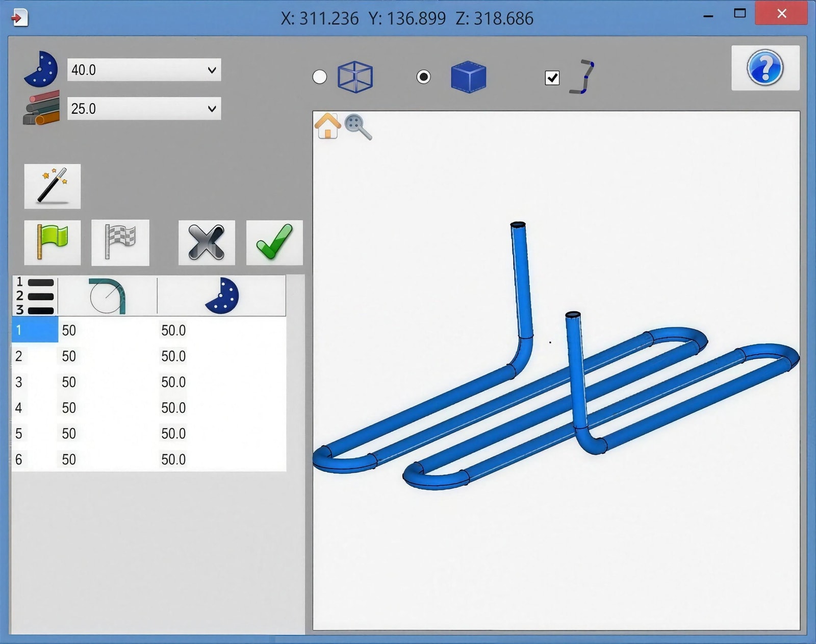The height and width of the screenshot is (644, 816).
Task: Click the die value 50.0 in row 4
Action: tap(173, 408)
